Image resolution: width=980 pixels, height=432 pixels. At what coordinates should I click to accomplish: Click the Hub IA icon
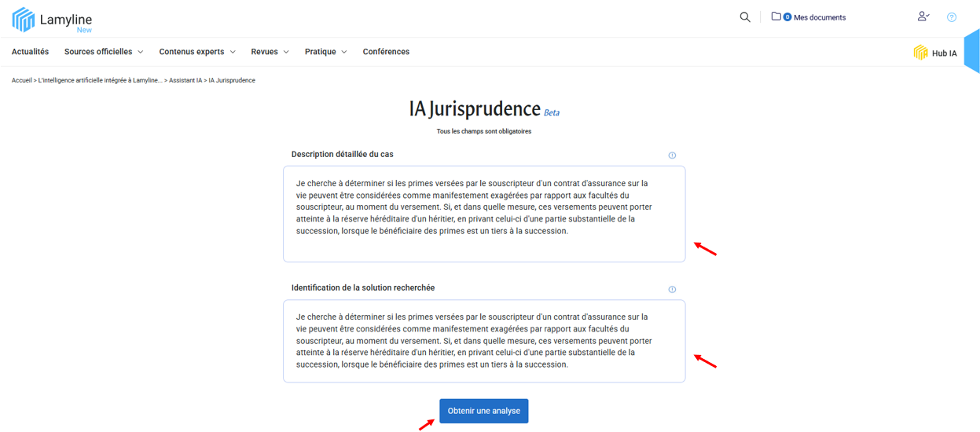pos(920,53)
